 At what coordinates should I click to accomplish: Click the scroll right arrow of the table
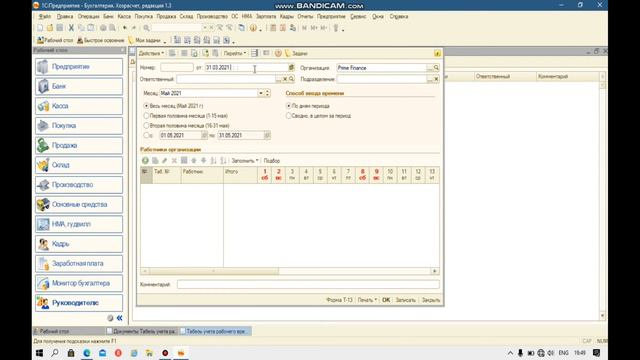point(435,271)
